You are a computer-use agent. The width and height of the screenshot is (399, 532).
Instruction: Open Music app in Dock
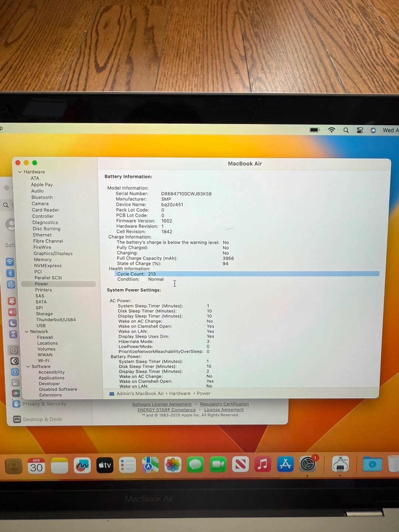(263, 464)
